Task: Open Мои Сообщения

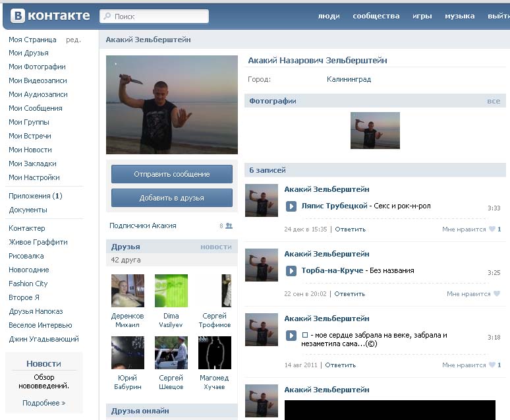Action: pos(36,108)
